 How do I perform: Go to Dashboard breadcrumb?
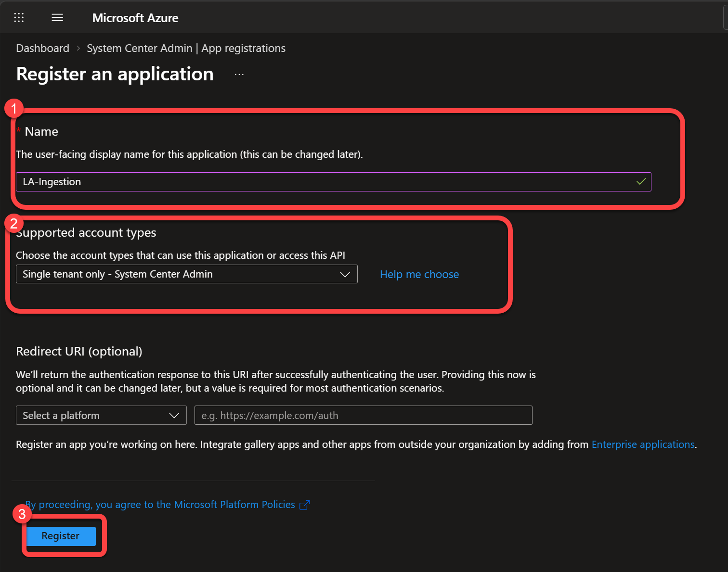point(42,48)
